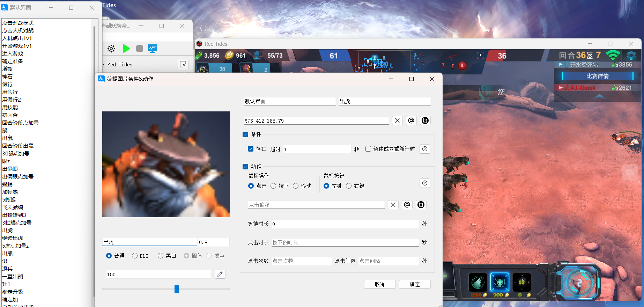Click the 确定 button
The image size is (644, 307).
point(415,284)
